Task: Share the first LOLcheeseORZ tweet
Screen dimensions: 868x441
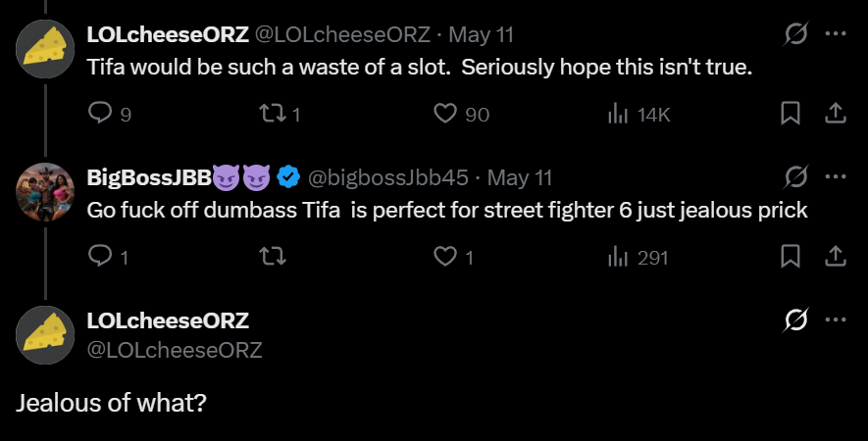Action: (x=836, y=114)
